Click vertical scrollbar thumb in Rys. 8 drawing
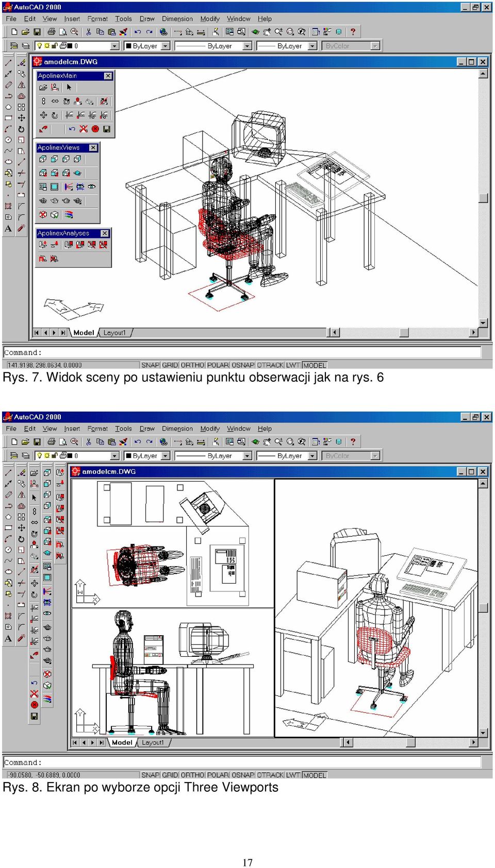 click(483, 608)
